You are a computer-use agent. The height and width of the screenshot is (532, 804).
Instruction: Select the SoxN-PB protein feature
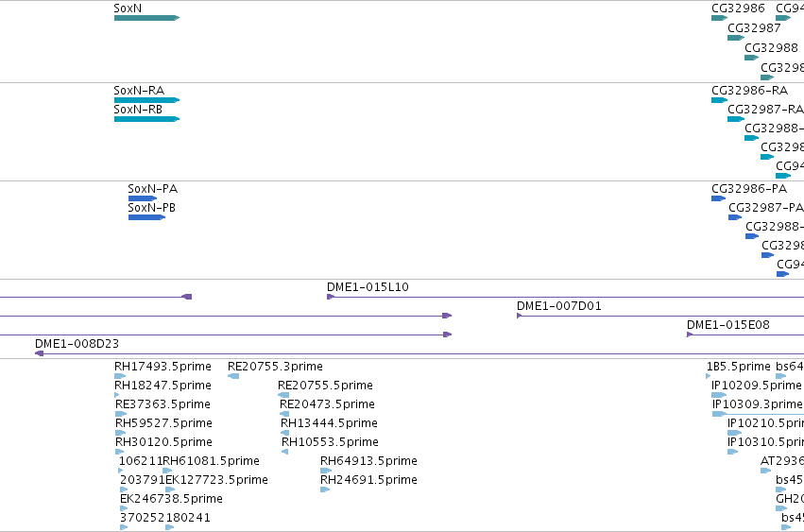[x=146, y=217]
